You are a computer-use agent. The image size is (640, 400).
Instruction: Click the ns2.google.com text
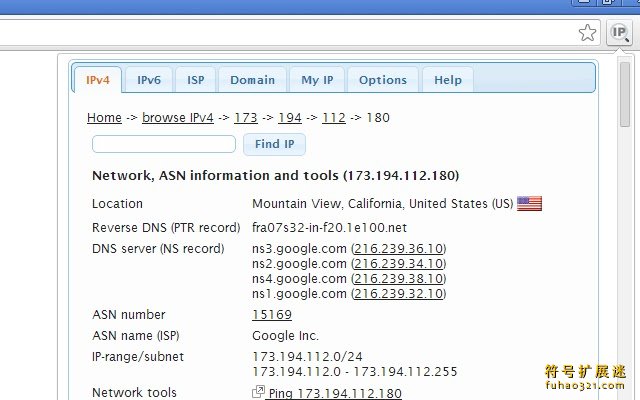tap(299, 264)
